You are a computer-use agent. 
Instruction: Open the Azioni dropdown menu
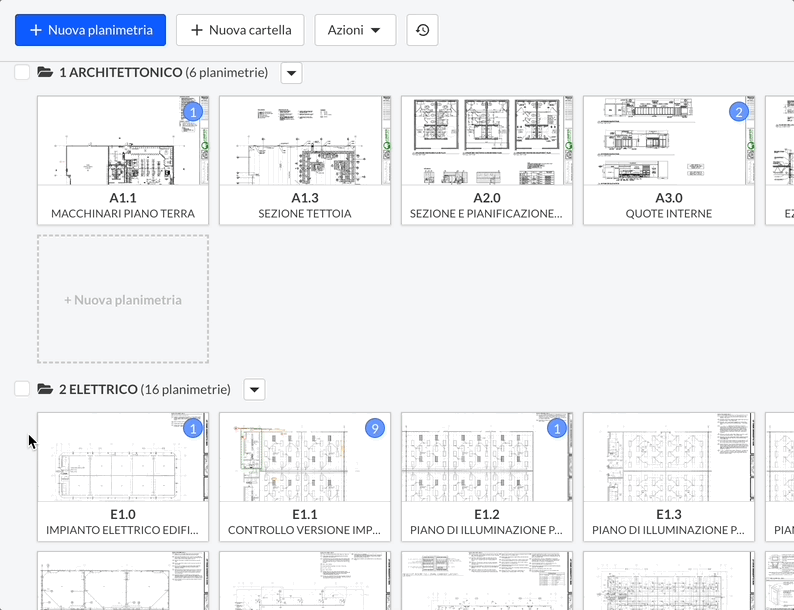coord(355,30)
